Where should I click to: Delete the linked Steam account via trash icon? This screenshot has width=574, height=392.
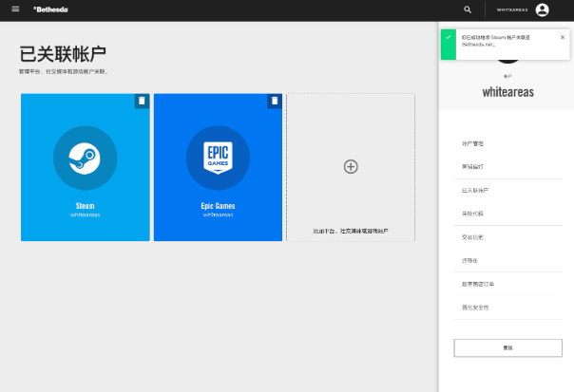coord(142,101)
